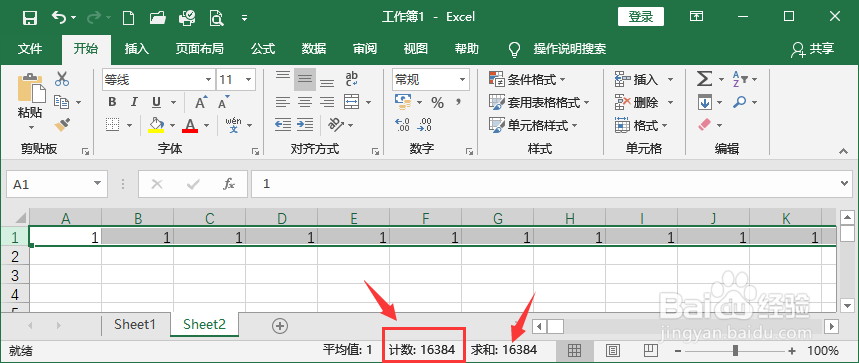859x363 pixels.
Task: Align text right
Action: [x=327, y=102]
